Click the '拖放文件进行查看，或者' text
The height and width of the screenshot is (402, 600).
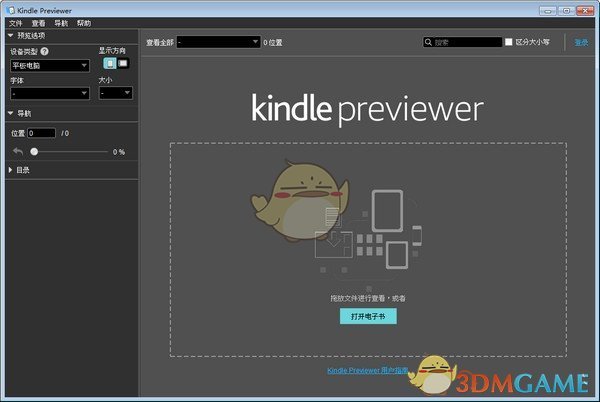click(368, 298)
